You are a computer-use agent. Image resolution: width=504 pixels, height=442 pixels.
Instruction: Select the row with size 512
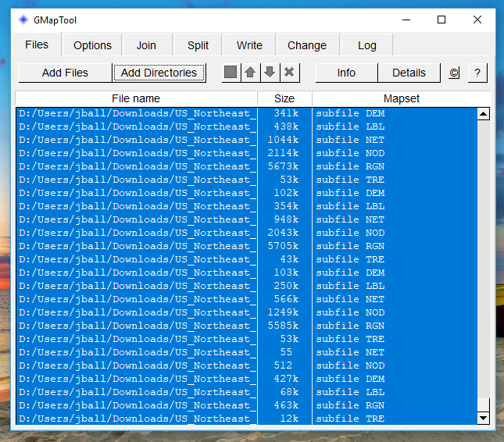pos(247,365)
